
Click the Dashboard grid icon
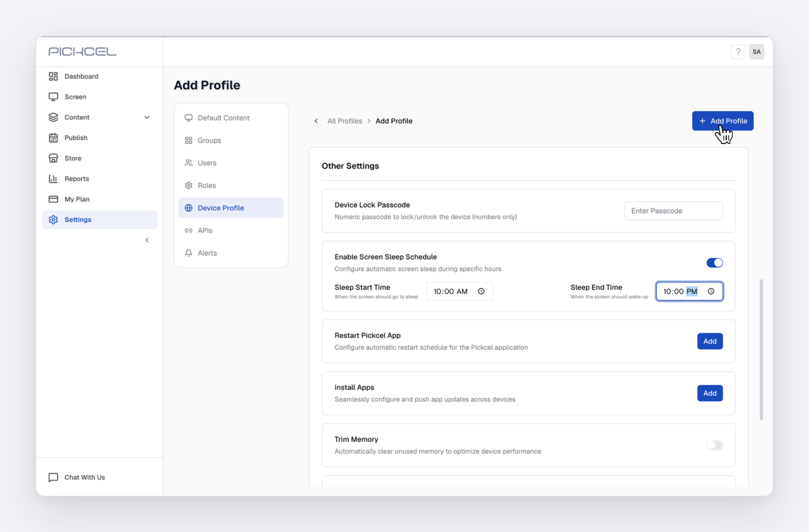pyautogui.click(x=53, y=76)
